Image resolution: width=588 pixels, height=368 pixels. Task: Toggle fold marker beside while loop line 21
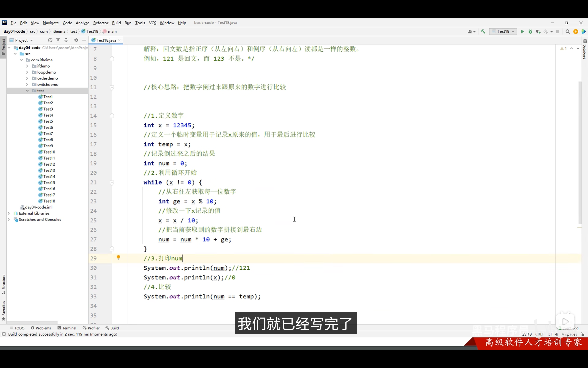(112, 183)
